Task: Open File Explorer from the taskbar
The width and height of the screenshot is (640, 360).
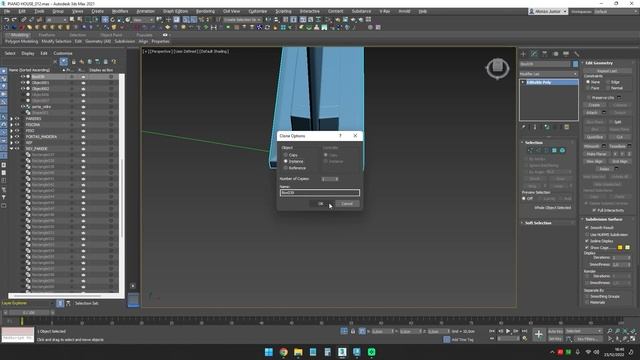Action: click(298, 352)
